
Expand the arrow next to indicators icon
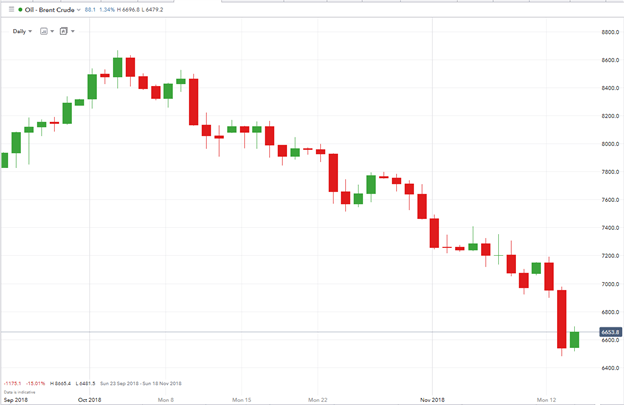click(x=72, y=31)
